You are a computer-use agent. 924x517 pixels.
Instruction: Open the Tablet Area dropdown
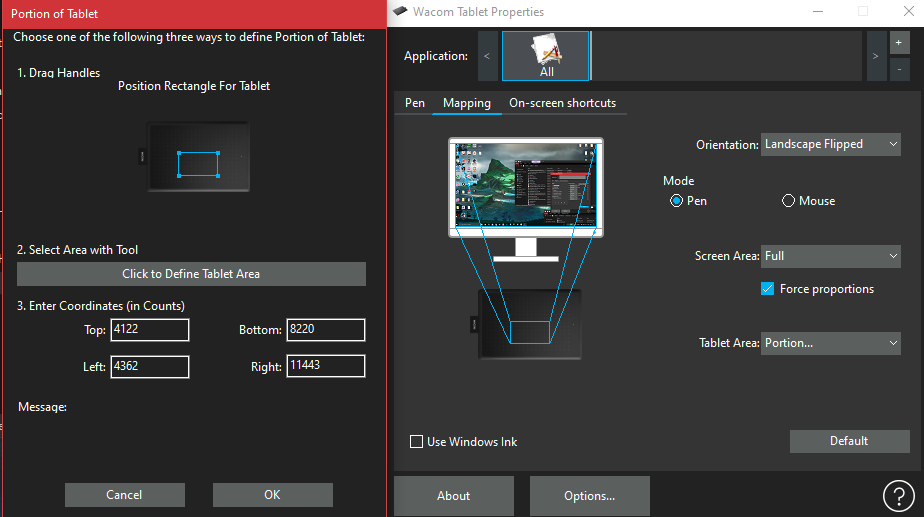(831, 343)
